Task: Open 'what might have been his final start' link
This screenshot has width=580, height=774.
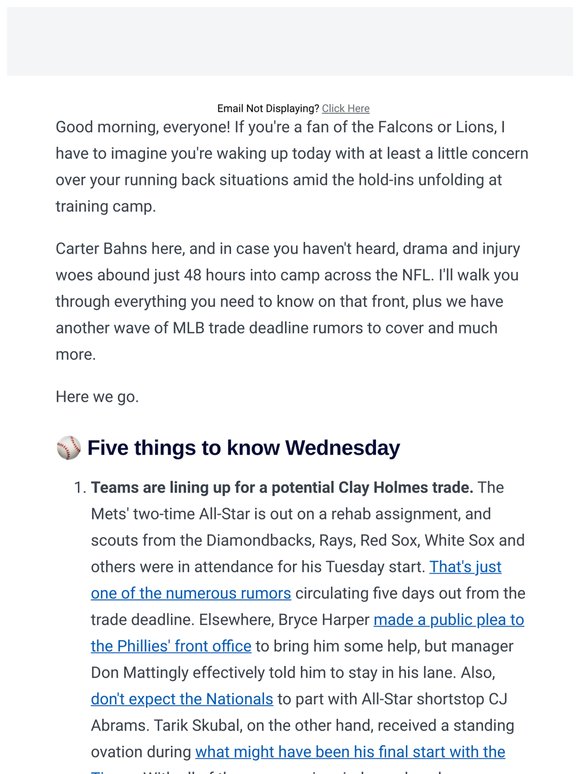Action: tap(350, 752)
